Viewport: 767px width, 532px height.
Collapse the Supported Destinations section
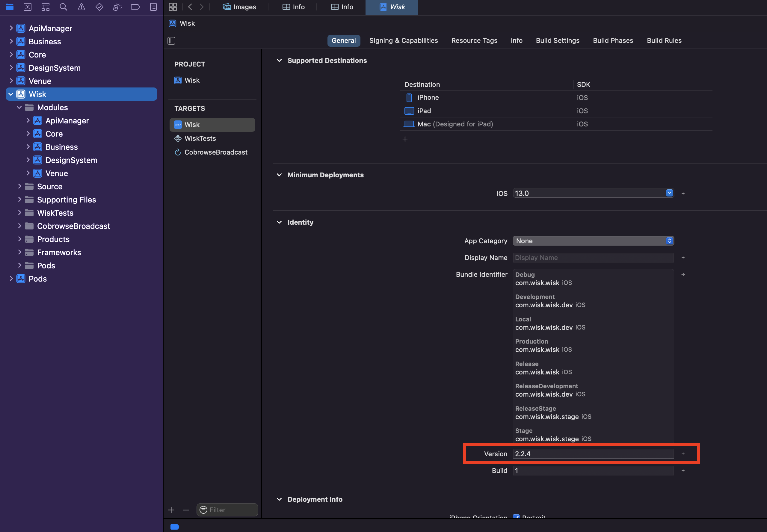click(279, 60)
